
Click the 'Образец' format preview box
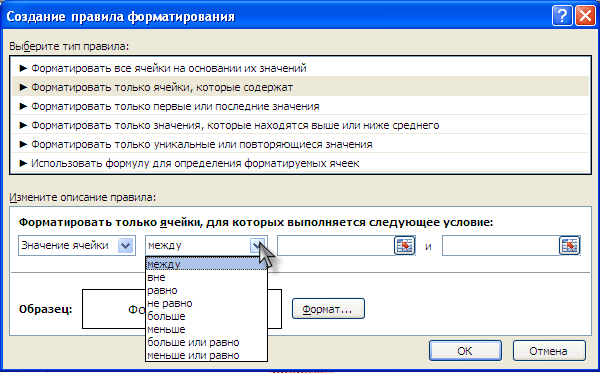click(x=182, y=309)
